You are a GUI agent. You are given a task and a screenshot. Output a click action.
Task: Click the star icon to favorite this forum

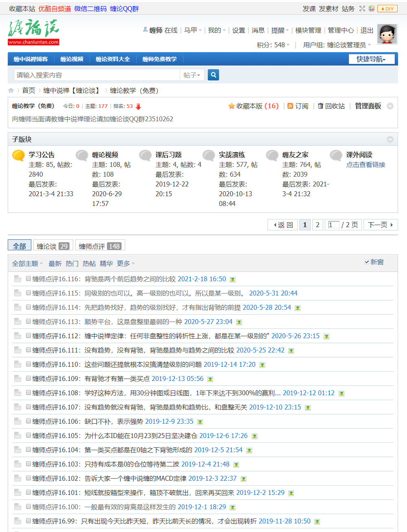tap(231, 106)
